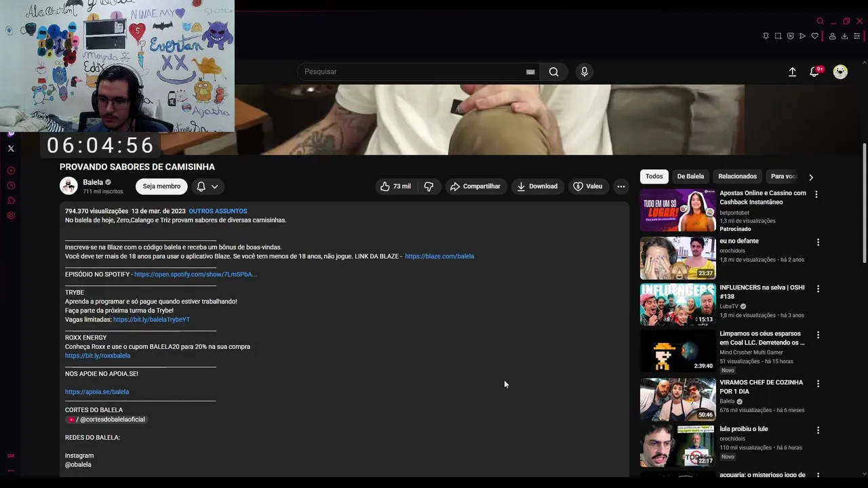Click the 'OUTROS ASSUNTOS' category link

click(218, 211)
